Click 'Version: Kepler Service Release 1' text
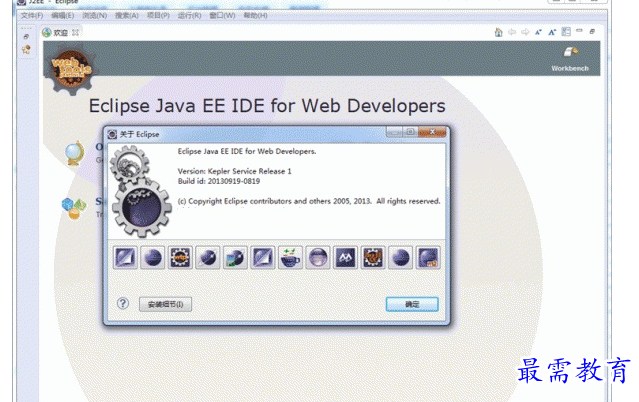Viewport: 639px width, 402px height. [x=234, y=171]
